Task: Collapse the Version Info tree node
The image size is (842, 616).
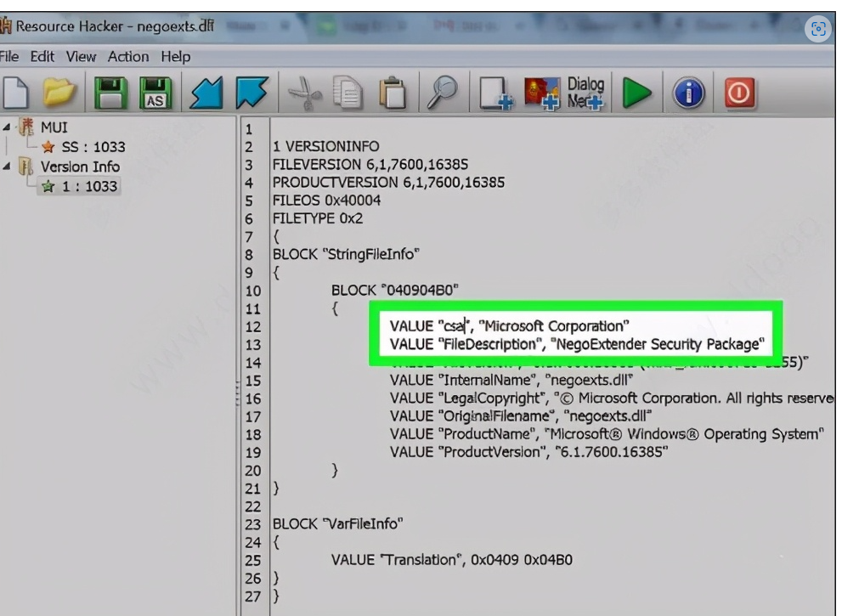Action: point(7,167)
